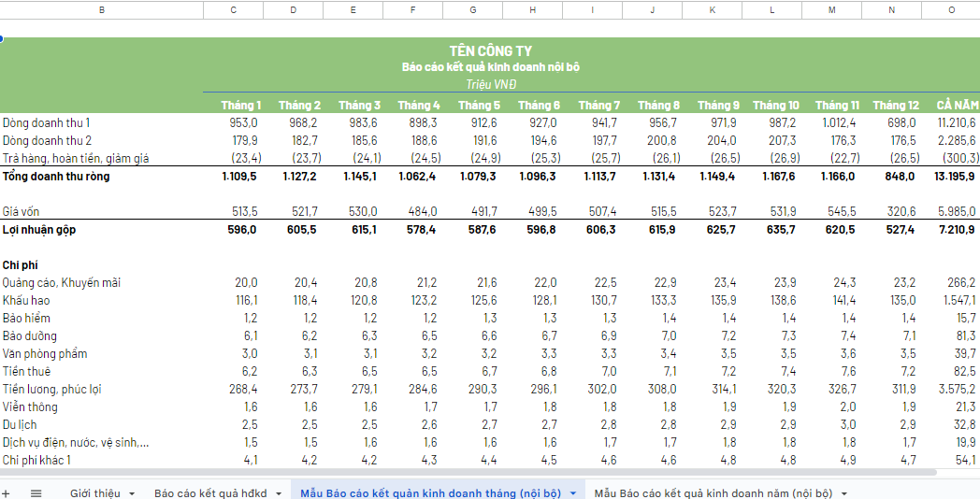
Task: Select the yearly report (năm) sheet tab
Action: (x=714, y=492)
